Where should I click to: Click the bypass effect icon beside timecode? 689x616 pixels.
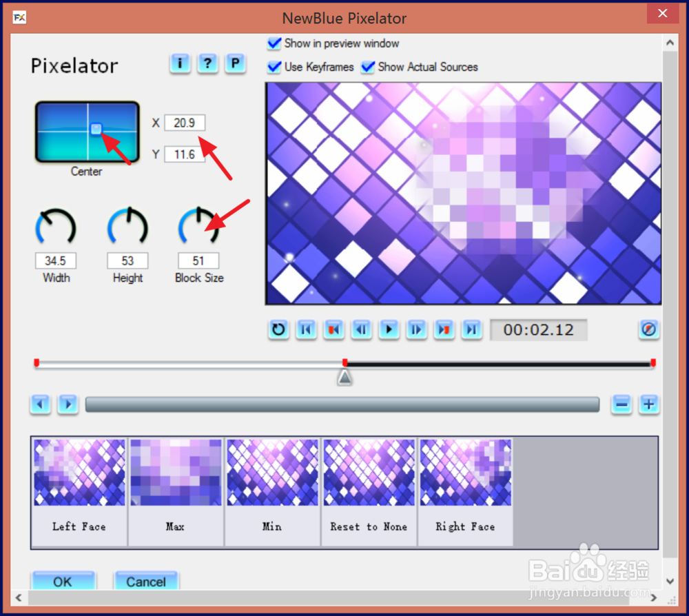point(648,329)
